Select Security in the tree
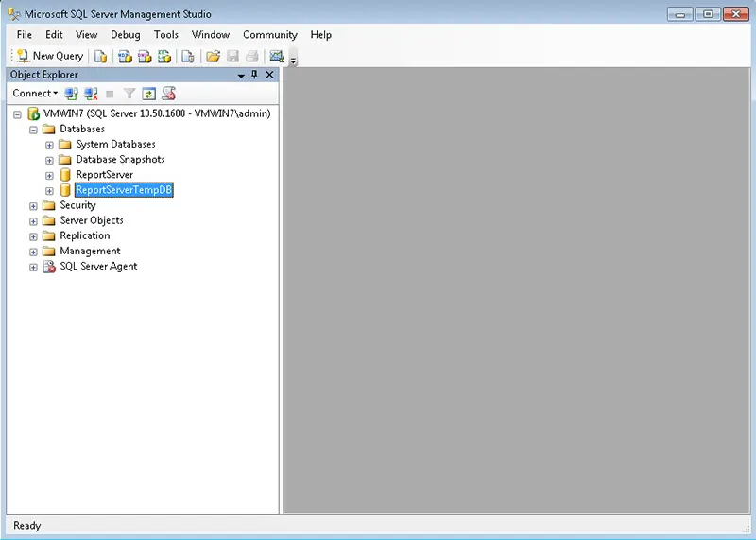 (x=78, y=205)
